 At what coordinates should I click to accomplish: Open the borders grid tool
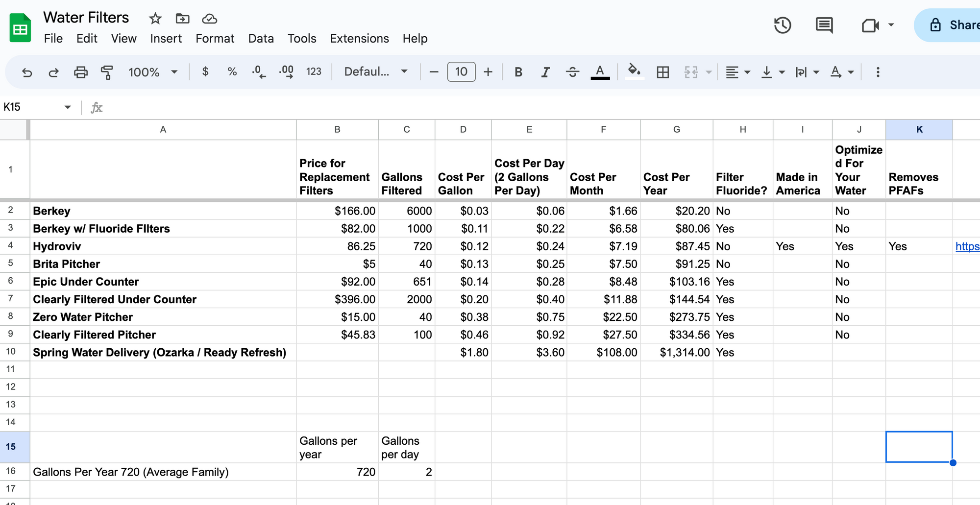662,72
